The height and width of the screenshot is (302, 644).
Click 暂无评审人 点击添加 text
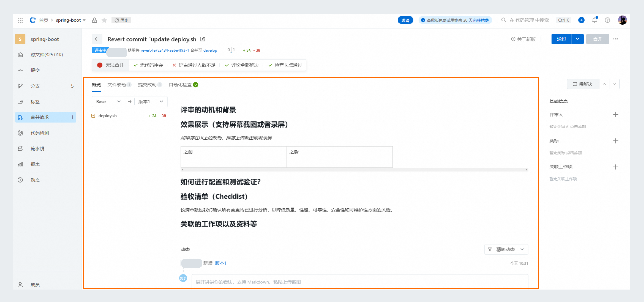pos(568,127)
